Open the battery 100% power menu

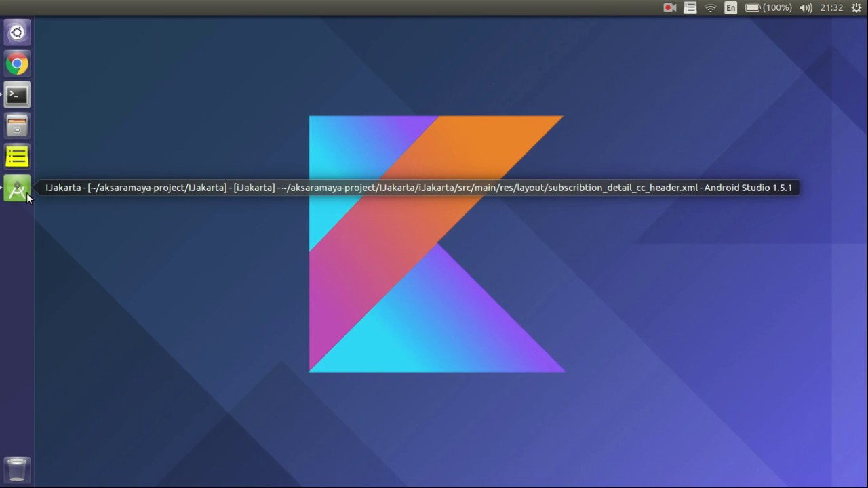coord(768,8)
